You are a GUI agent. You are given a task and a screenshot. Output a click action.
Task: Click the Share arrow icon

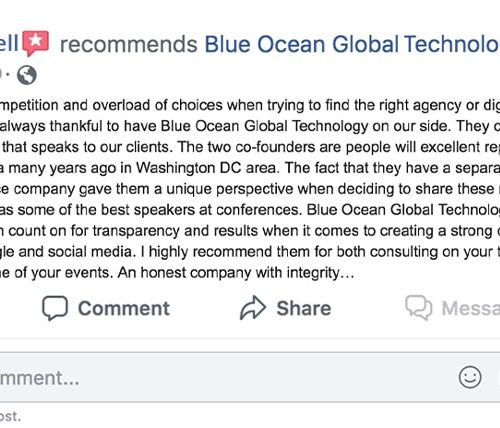253,308
